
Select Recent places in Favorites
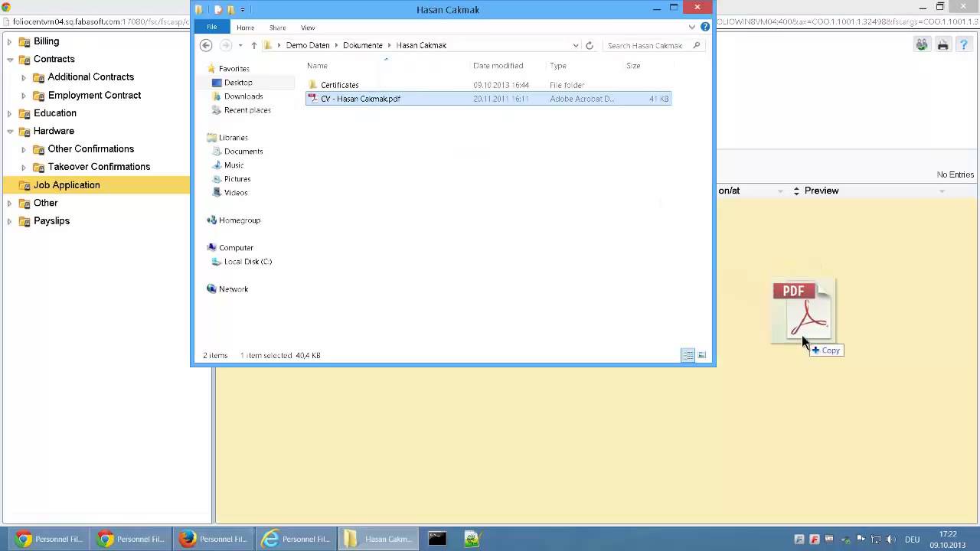point(247,110)
